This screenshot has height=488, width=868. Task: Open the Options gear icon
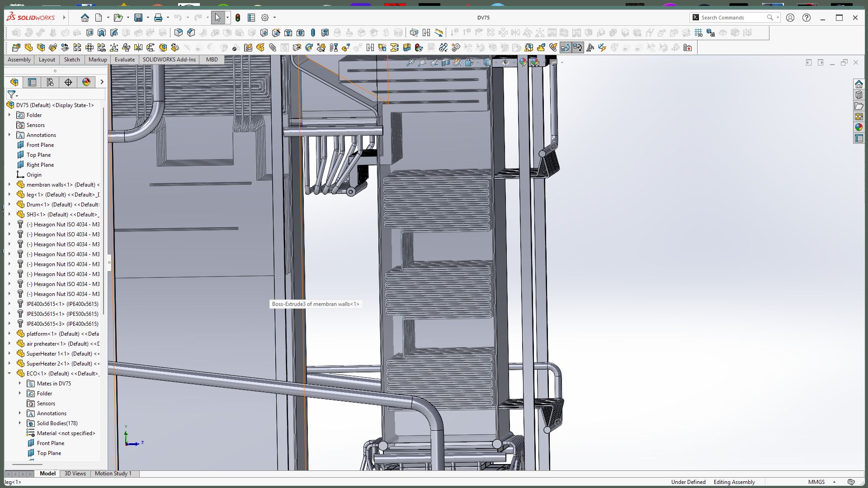click(265, 18)
